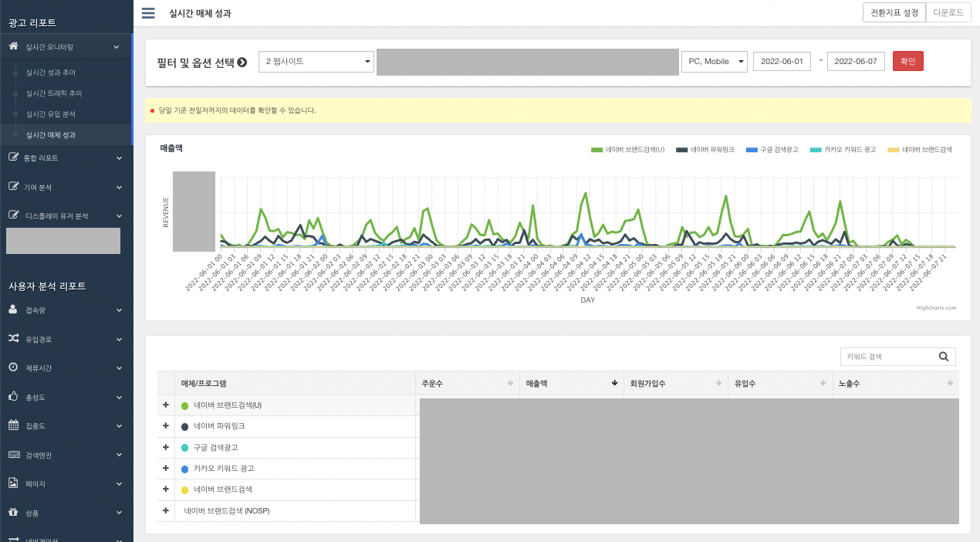The width and height of the screenshot is (980, 542).
Task: Toggle 구글 검색광고 legend series
Action: 772,150
